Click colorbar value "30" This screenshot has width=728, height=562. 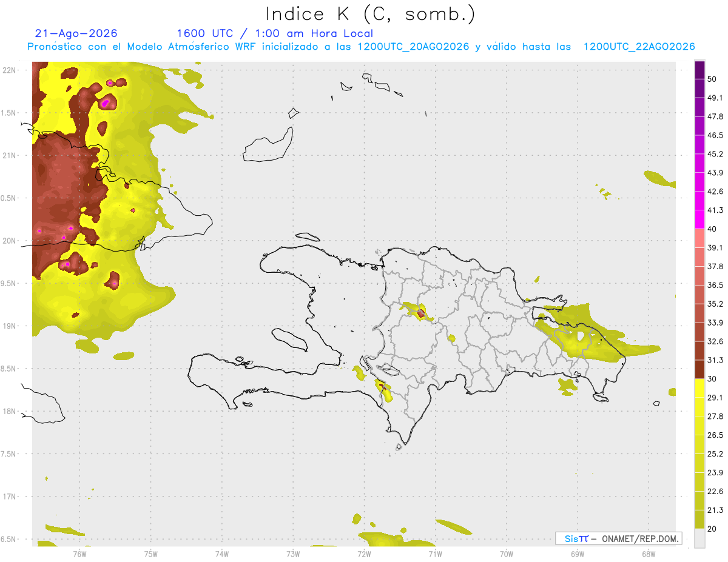pyautogui.click(x=712, y=379)
